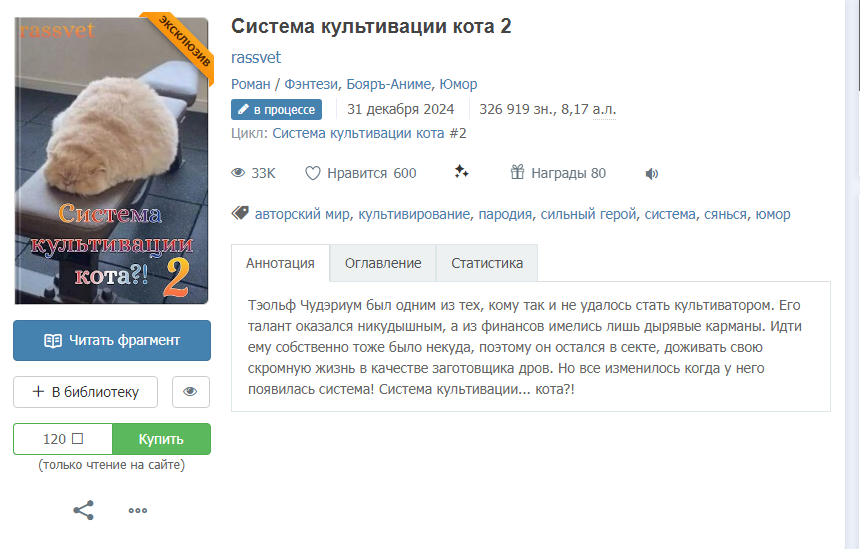This screenshot has width=860, height=549.
Task: Open author rassvet profile link
Action: pyautogui.click(x=256, y=57)
